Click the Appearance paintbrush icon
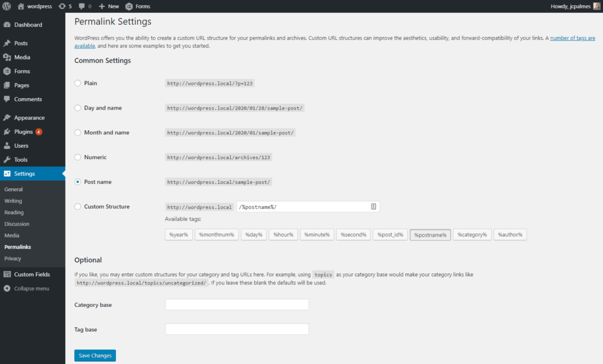This screenshot has width=603, height=364. point(7,117)
